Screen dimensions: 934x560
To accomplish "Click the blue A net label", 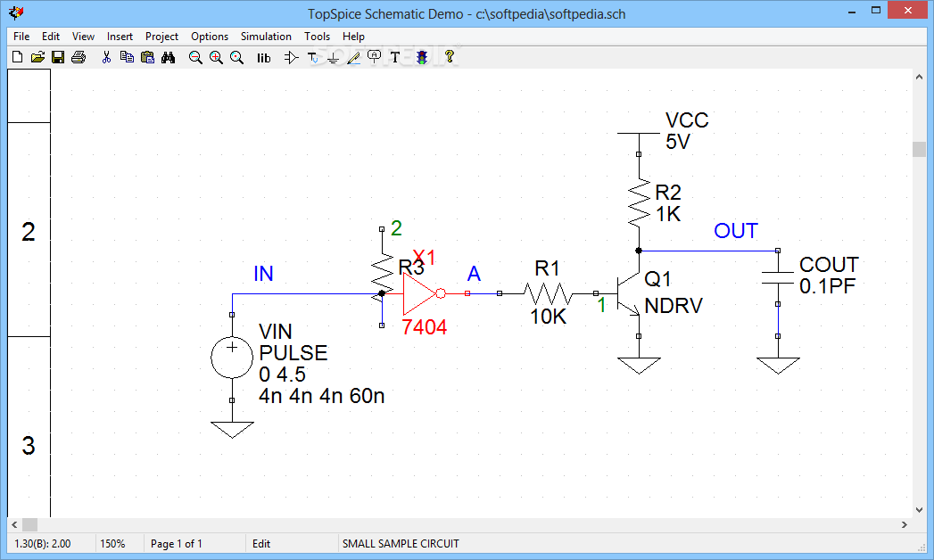I will coord(474,274).
